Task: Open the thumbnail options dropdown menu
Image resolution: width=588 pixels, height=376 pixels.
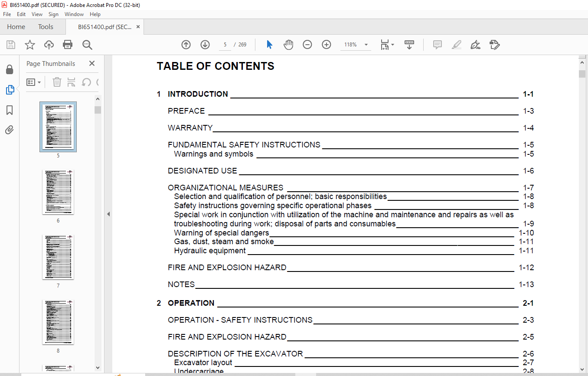Action: pyautogui.click(x=34, y=82)
